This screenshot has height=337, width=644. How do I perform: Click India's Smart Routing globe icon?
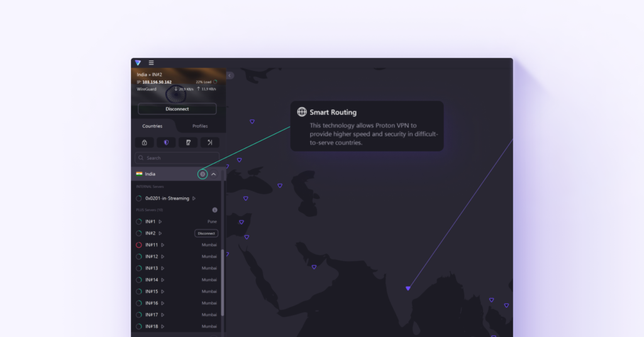pyautogui.click(x=203, y=174)
